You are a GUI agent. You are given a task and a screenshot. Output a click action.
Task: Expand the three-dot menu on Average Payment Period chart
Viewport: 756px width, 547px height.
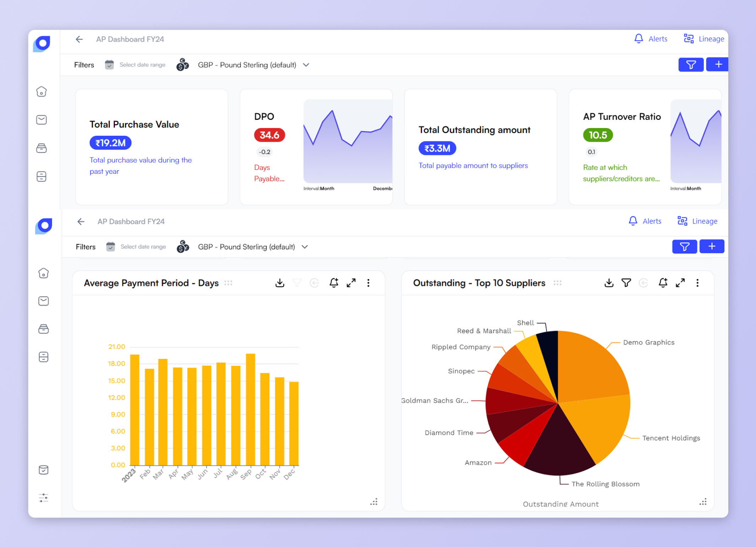368,283
